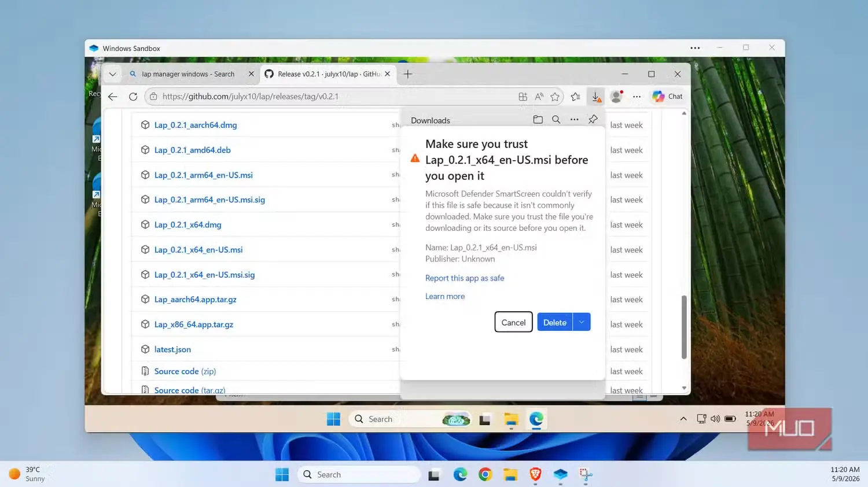This screenshot has width=868, height=487.
Task: Open the split screen icon in the address bar
Action: click(x=523, y=97)
